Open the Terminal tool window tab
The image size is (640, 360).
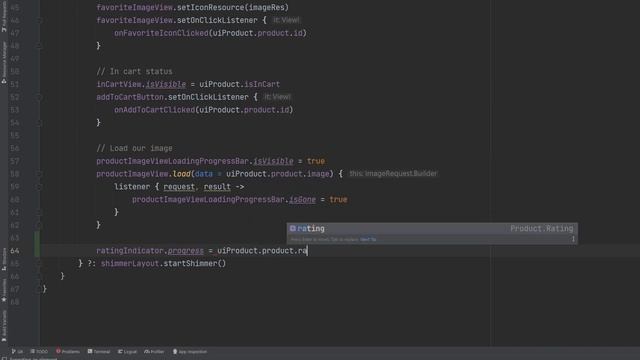99,351
